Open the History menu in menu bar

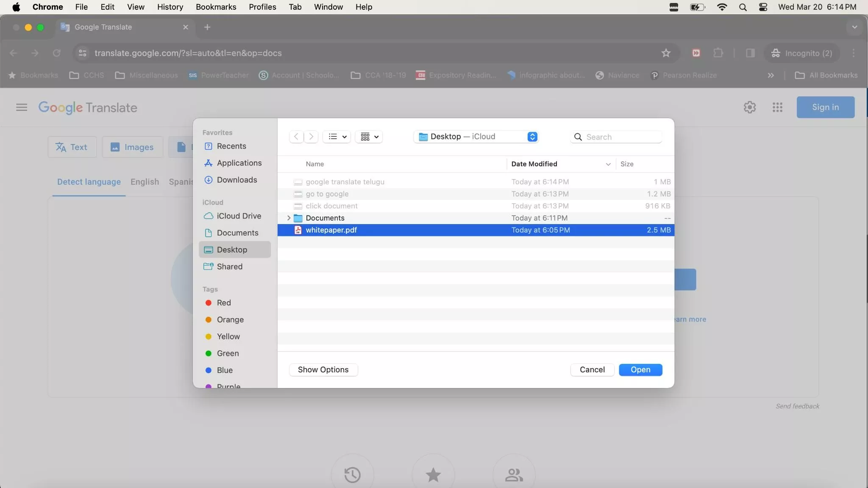170,7
